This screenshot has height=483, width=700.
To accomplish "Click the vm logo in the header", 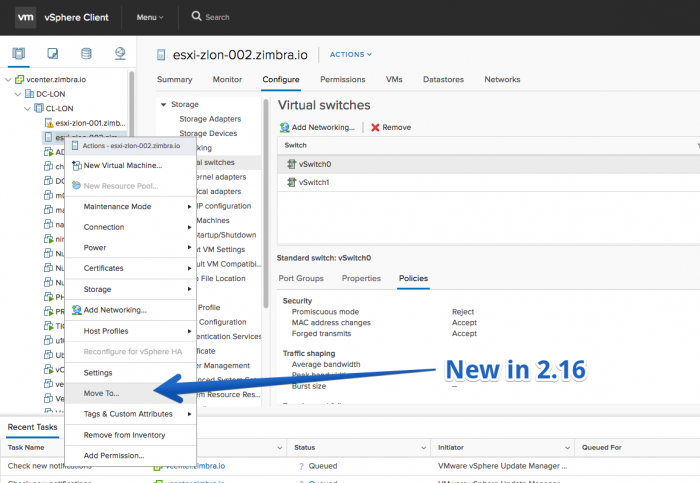I will [25, 17].
